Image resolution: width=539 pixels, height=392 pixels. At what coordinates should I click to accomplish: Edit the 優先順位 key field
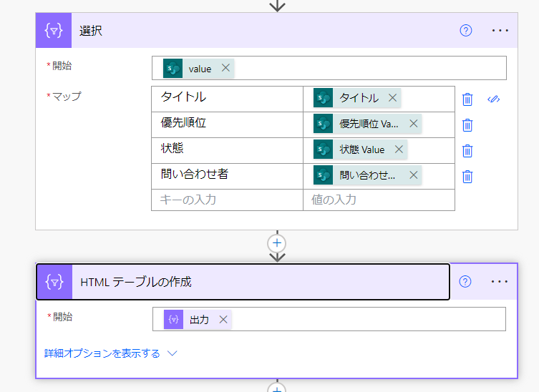[x=227, y=124]
